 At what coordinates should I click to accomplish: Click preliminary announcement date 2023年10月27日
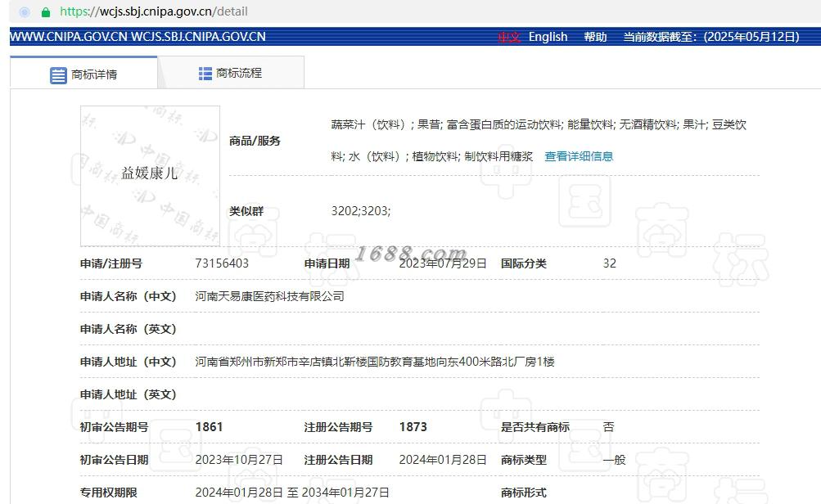(x=239, y=460)
